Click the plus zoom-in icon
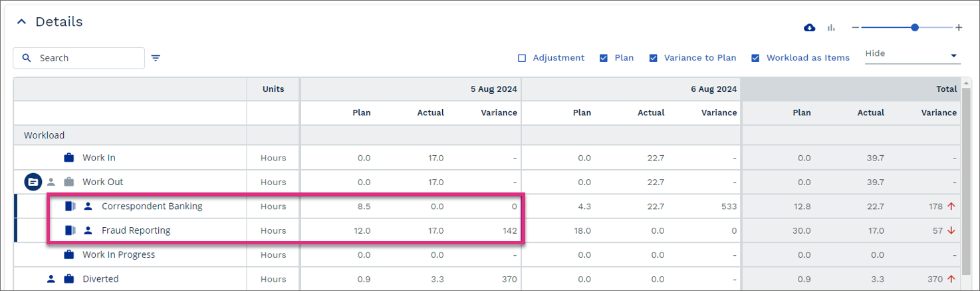Image resolution: width=980 pixels, height=291 pixels. (959, 27)
